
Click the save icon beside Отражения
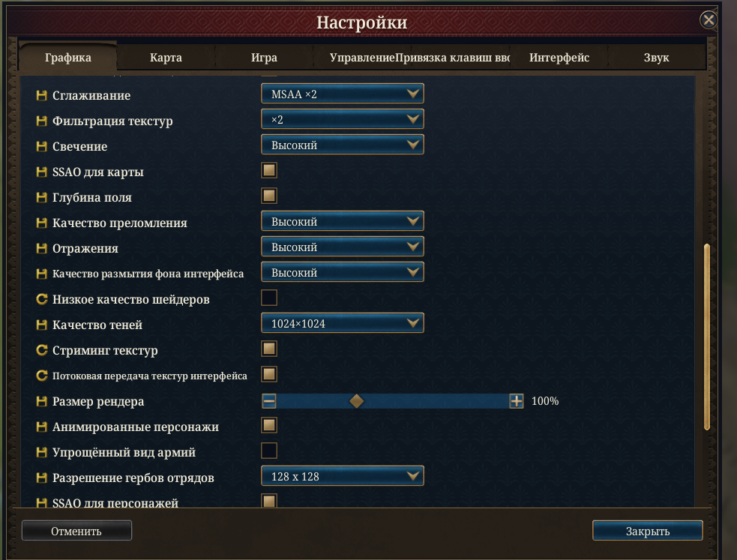(42, 248)
